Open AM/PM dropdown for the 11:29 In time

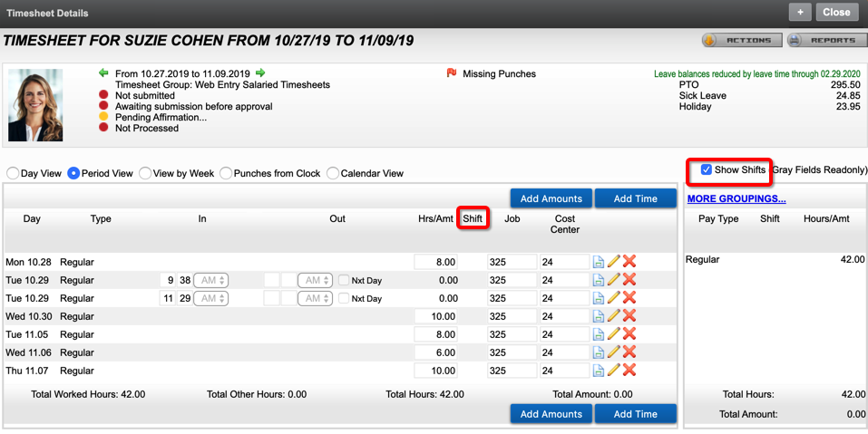(x=210, y=298)
